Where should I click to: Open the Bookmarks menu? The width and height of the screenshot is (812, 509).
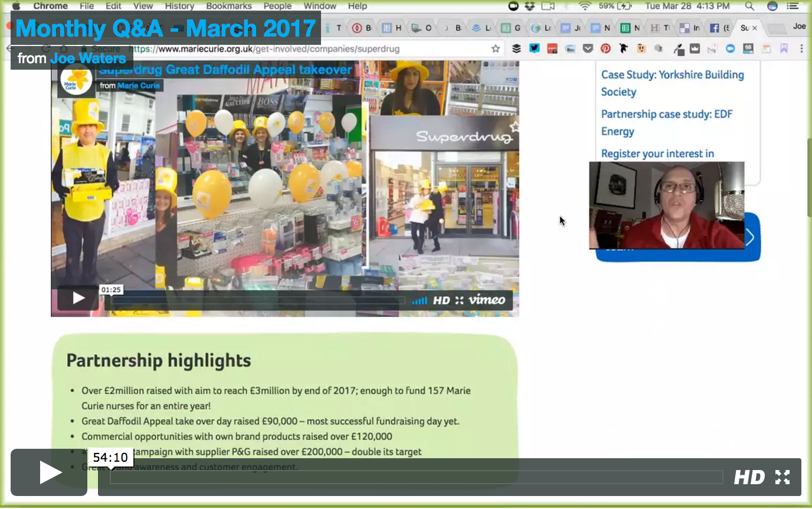click(228, 6)
